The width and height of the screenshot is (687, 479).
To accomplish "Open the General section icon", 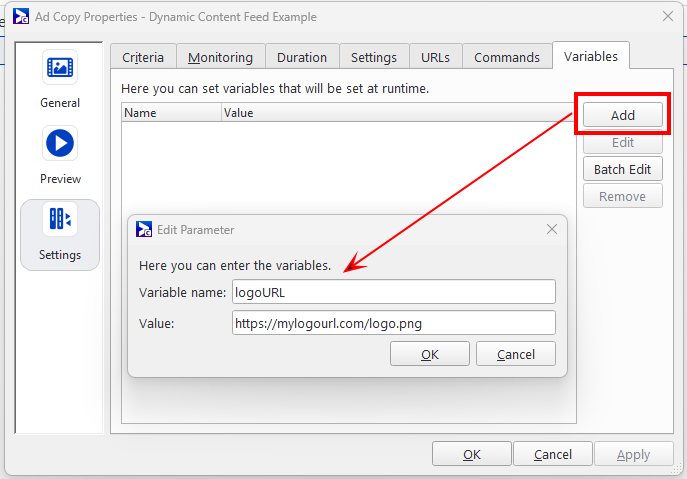I will click(x=60, y=68).
